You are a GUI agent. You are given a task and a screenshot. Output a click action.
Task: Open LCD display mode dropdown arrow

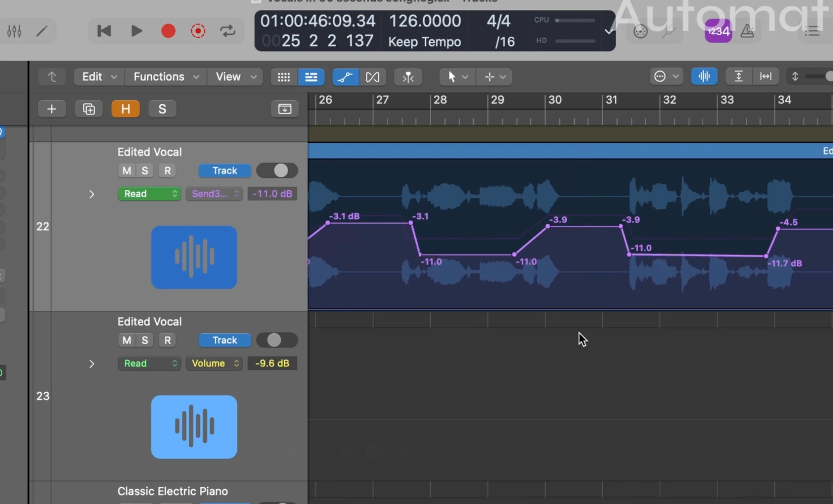[609, 31]
